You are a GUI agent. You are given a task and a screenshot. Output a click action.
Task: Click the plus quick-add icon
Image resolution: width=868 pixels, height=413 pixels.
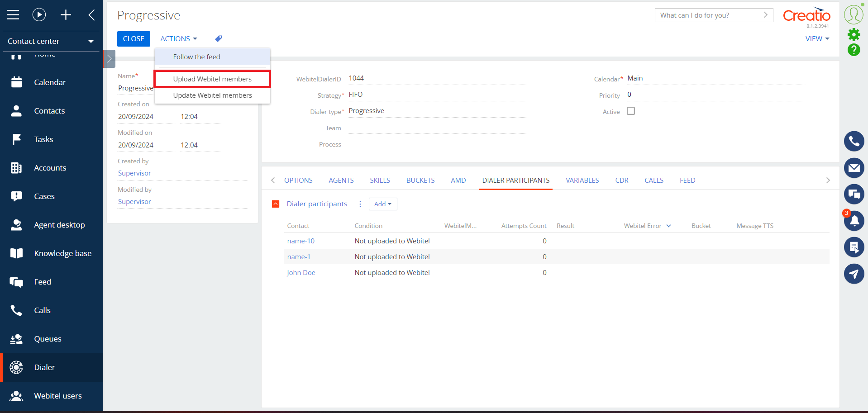pyautogui.click(x=66, y=15)
